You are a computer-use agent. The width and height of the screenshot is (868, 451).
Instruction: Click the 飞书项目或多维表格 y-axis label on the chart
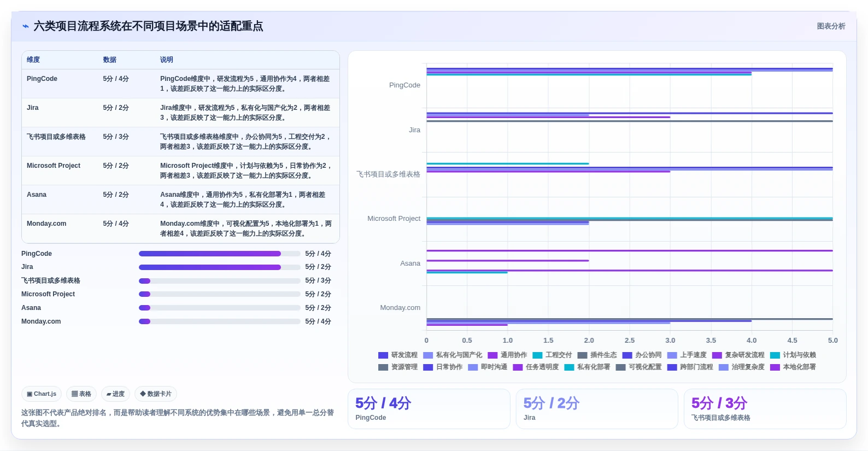(388, 174)
